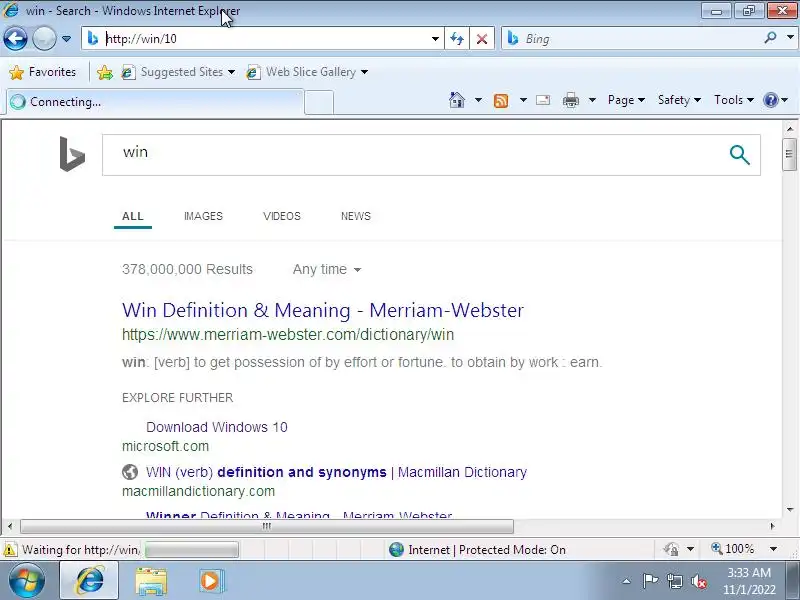Click the magnifier Search icon in toolbar

770,38
